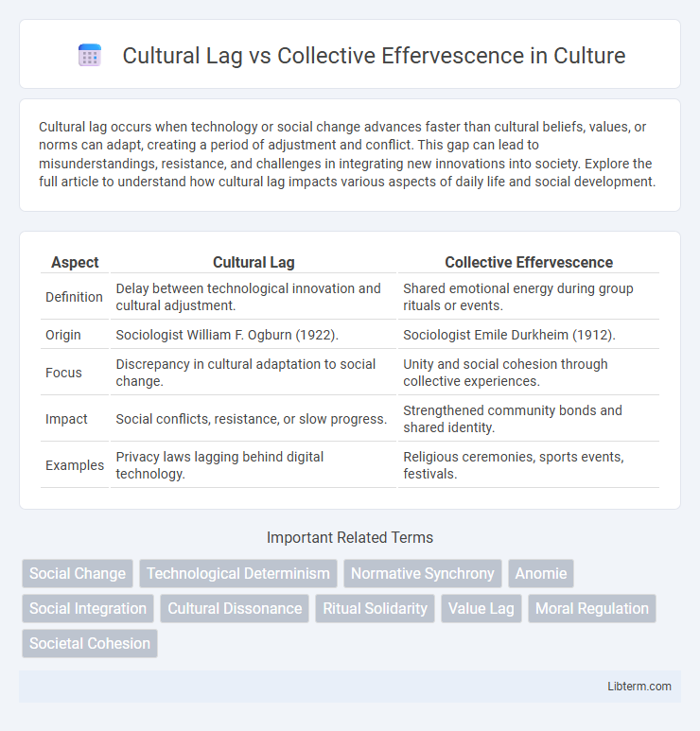The width and height of the screenshot is (700, 731).
Task: Click the Important Related Terms heading
Action: (x=350, y=537)
